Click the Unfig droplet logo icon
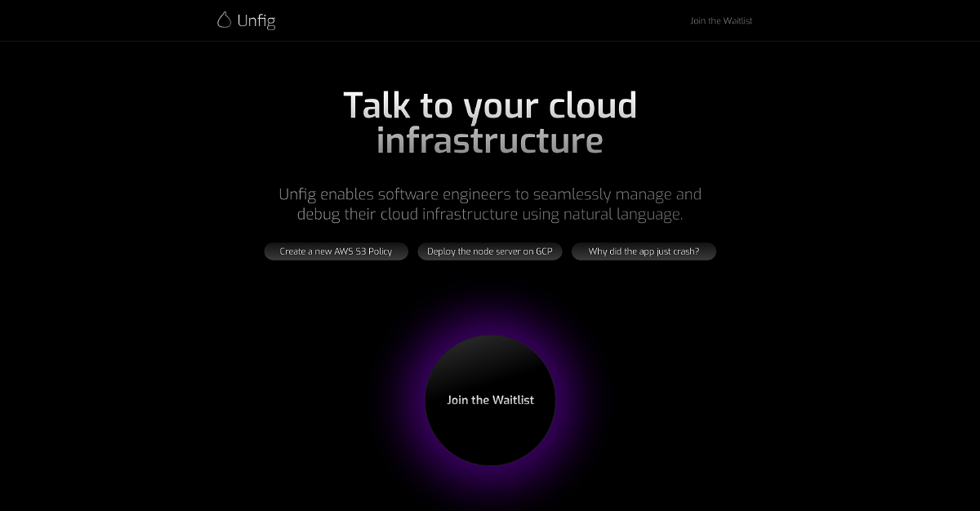This screenshot has width=980, height=511. tap(224, 20)
